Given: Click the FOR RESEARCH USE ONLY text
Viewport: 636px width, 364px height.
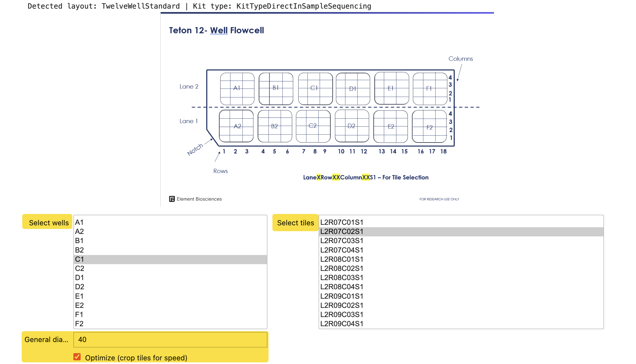Looking at the screenshot, I should (439, 199).
